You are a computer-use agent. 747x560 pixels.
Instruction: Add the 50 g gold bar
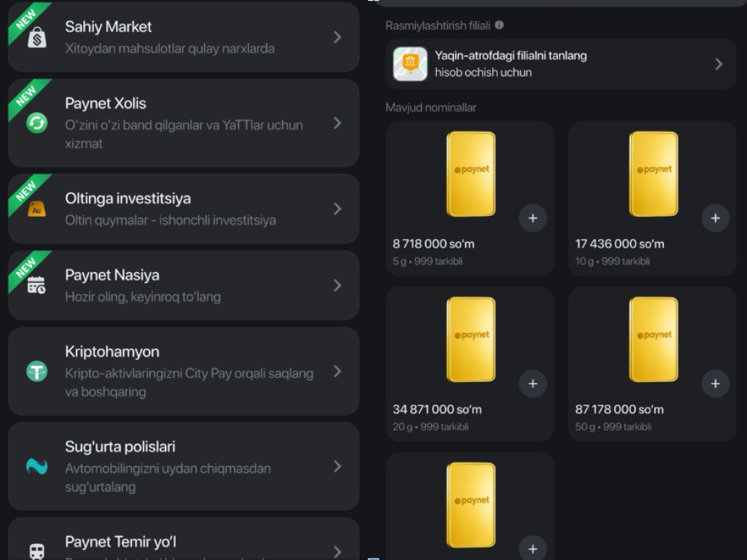[715, 384]
